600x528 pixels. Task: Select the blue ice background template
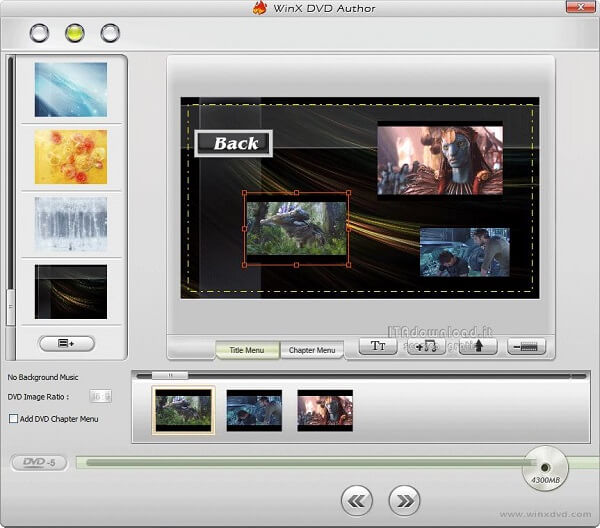click(71, 90)
